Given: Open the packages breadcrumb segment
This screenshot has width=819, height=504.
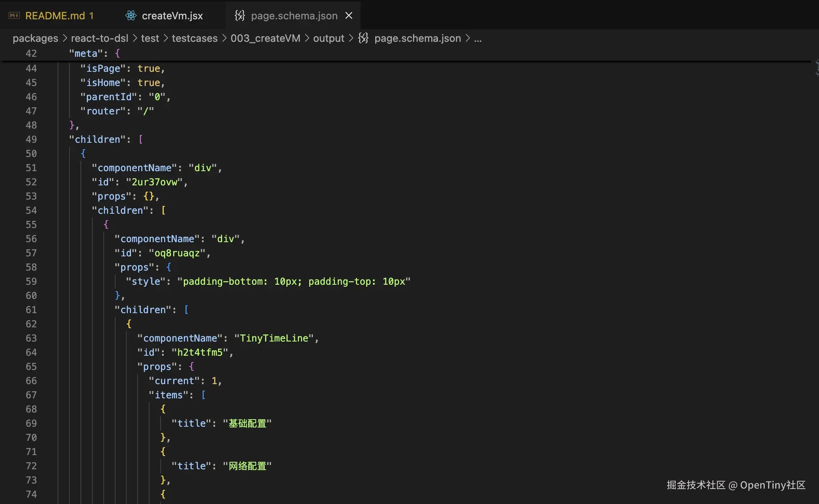Looking at the screenshot, I should pyautogui.click(x=35, y=38).
